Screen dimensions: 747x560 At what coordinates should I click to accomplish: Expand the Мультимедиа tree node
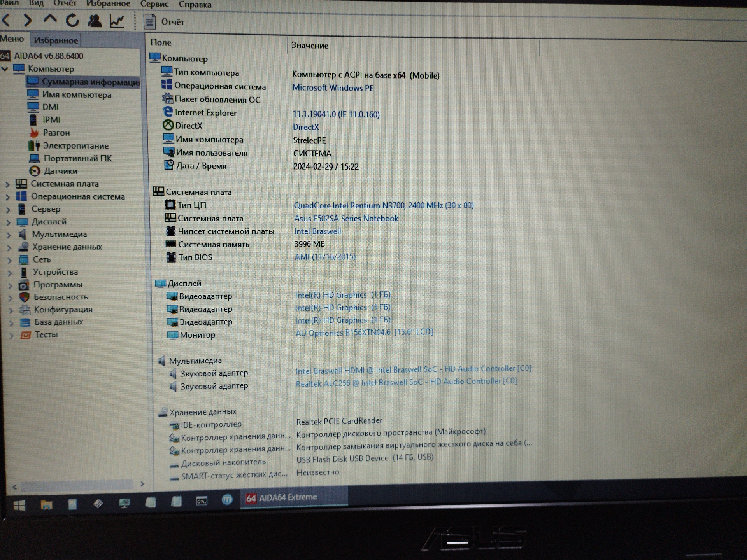(x=9, y=235)
